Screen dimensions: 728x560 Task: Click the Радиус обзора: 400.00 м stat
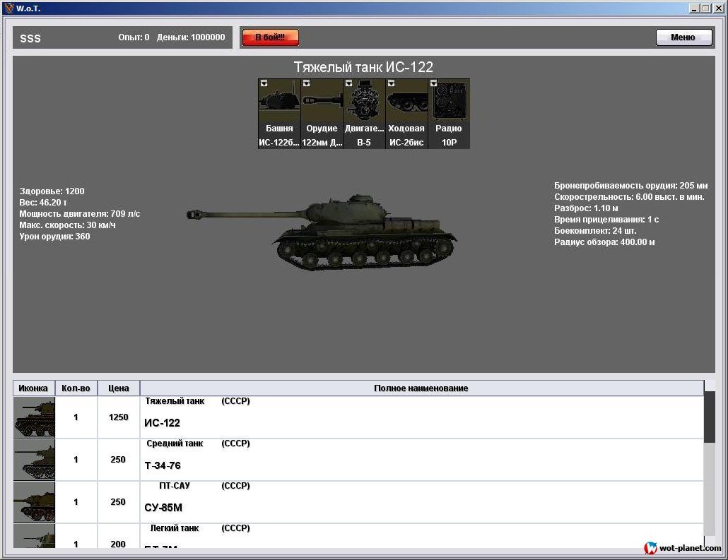[604, 242]
